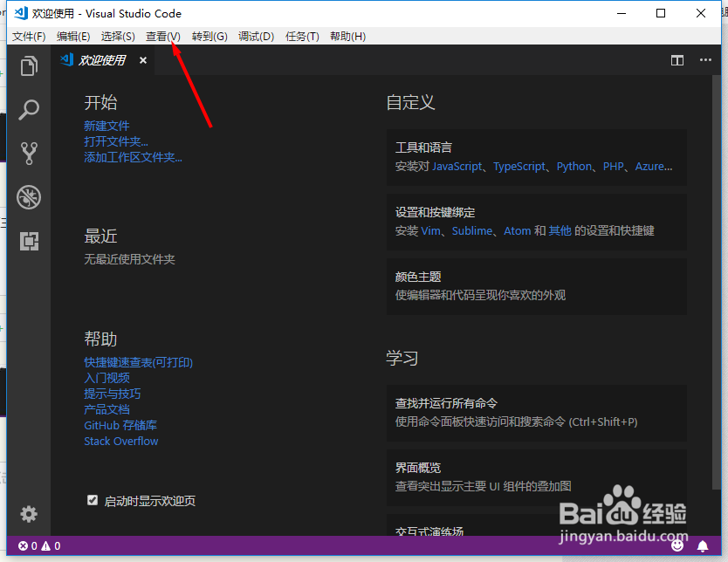728x562 pixels.
Task: Open the 查看(V) menu
Action: click(163, 36)
